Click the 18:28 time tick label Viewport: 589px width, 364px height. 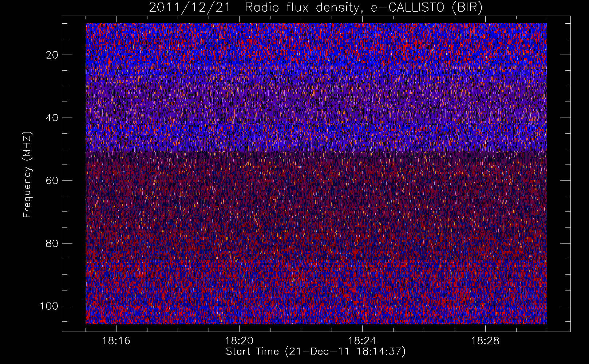[485, 341]
